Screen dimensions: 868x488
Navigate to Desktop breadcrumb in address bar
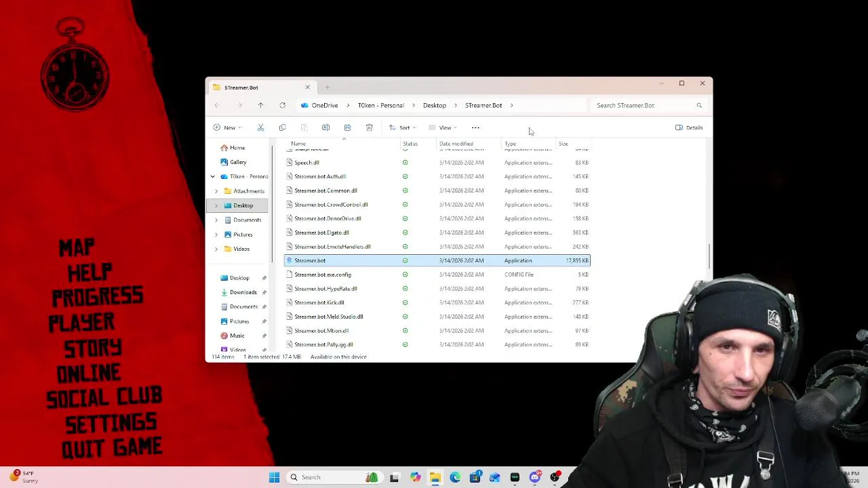coord(435,105)
